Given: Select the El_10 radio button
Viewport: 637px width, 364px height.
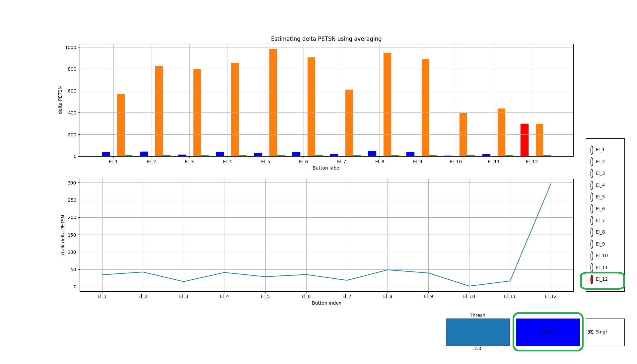Looking at the screenshot, I should (x=592, y=256).
